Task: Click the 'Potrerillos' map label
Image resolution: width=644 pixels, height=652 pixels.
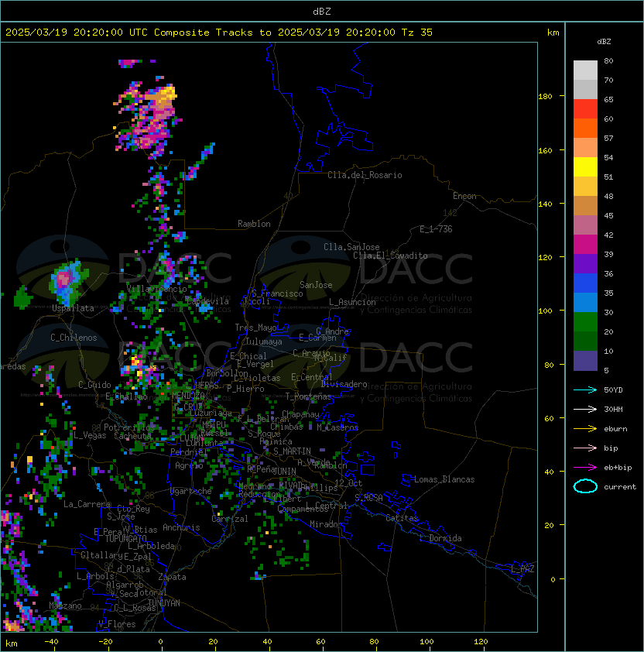Action: coord(129,427)
